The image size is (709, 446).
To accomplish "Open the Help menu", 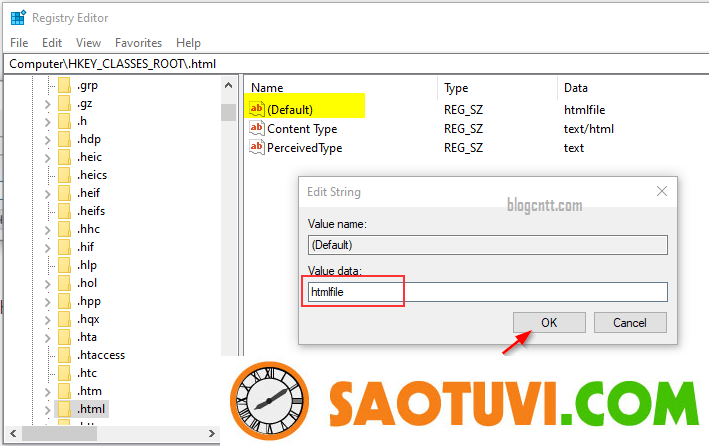I will coord(188,43).
